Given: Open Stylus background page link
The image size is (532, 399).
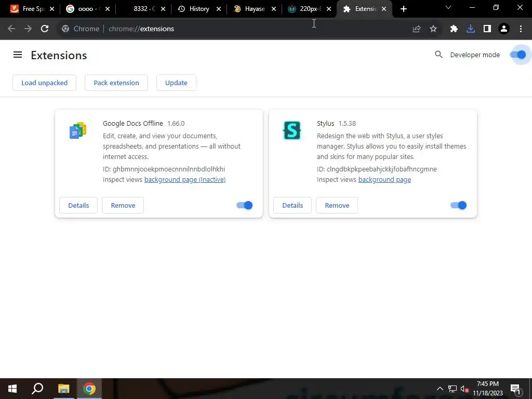Looking at the screenshot, I should tap(384, 179).
